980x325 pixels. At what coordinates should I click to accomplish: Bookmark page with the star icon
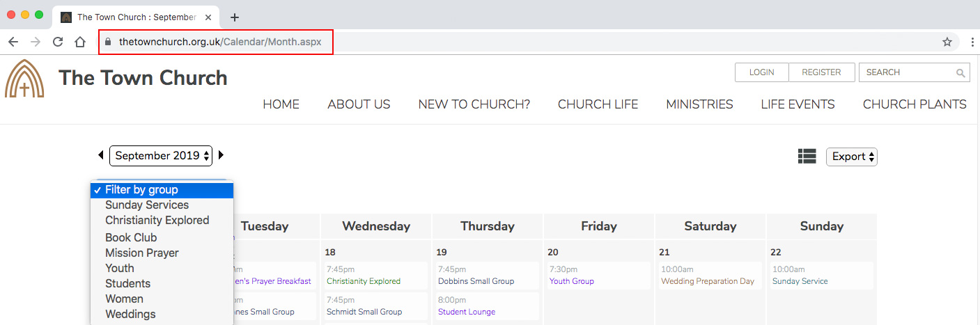click(x=947, y=42)
